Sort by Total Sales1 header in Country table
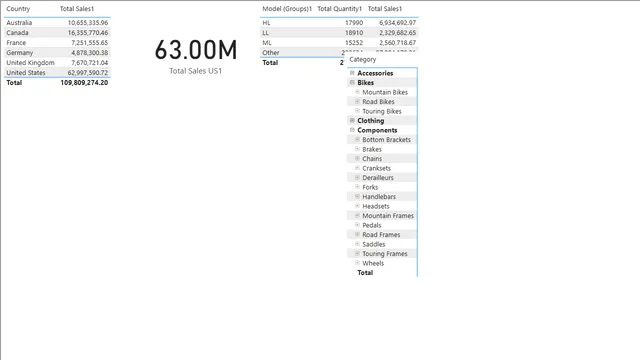Screen dimensions: 640x360 click(x=77, y=9)
